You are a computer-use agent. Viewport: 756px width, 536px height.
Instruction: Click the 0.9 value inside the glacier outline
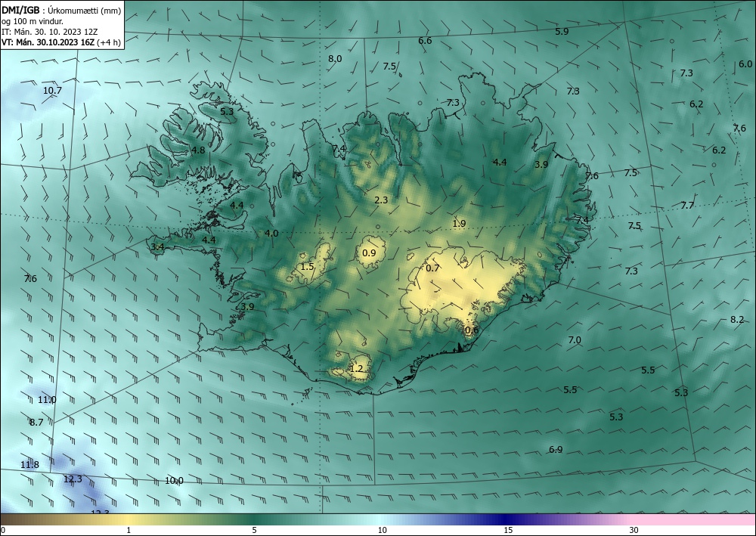click(369, 253)
